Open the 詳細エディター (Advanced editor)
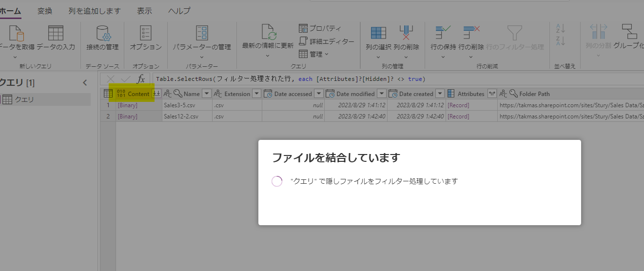This screenshot has width=644, height=271. (x=326, y=41)
